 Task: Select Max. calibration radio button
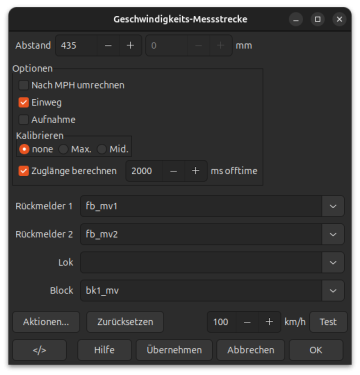[x=63, y=149]
